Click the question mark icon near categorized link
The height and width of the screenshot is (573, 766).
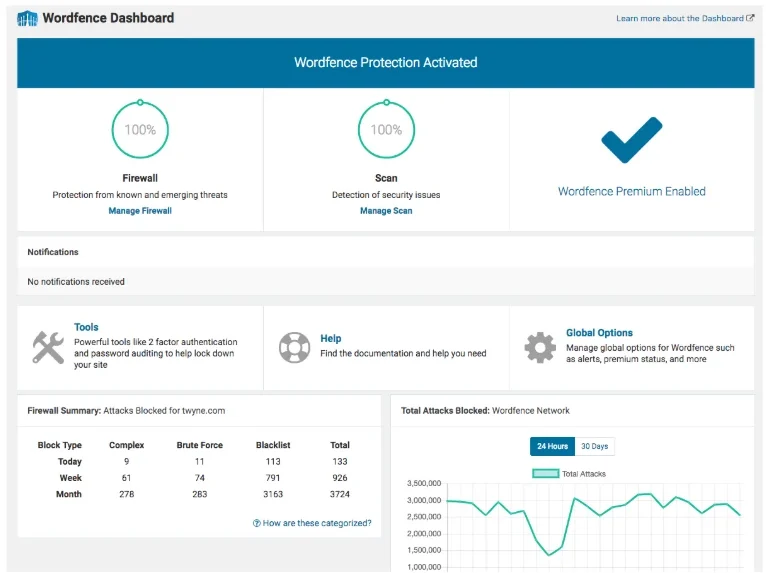pos(256,523)
